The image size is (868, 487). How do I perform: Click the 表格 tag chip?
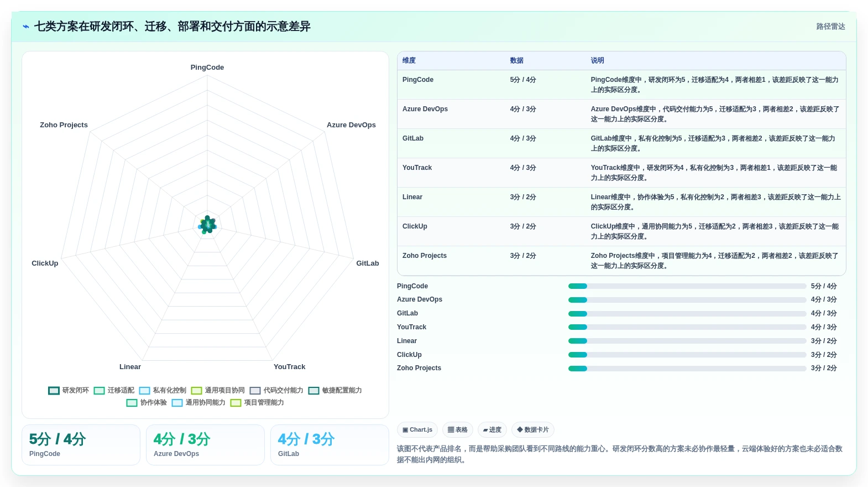(x=458, y=429)
